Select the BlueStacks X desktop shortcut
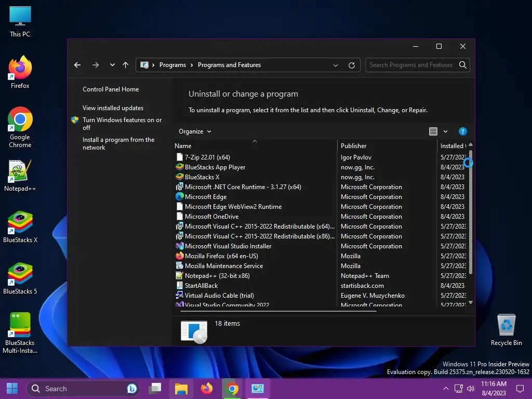Screen dimensions: 532x399 (20, 227)
